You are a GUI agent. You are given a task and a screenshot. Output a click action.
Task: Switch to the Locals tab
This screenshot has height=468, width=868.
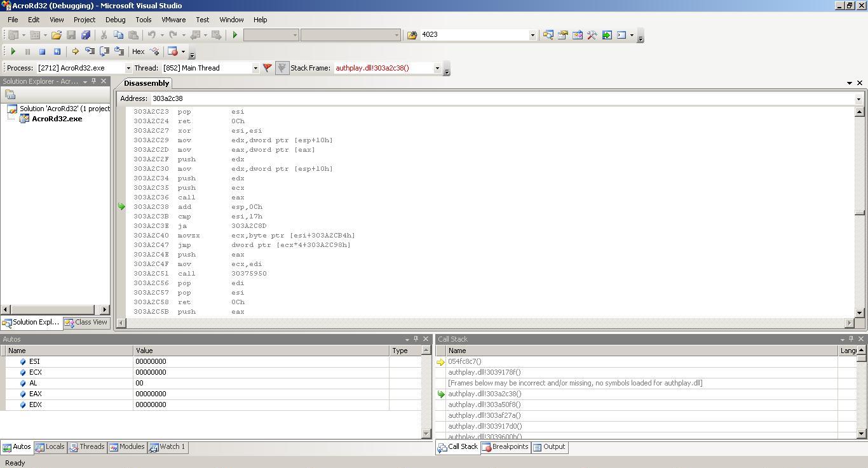[50, 447]
